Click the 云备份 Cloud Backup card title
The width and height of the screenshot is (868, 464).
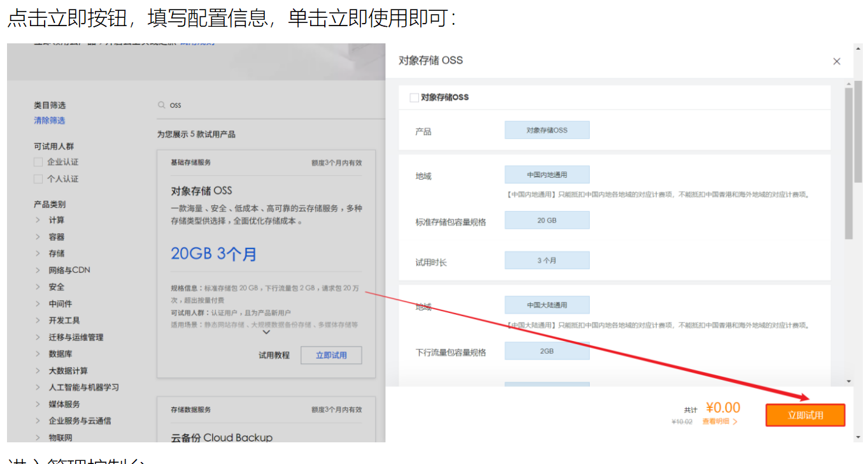coord(222,437)
